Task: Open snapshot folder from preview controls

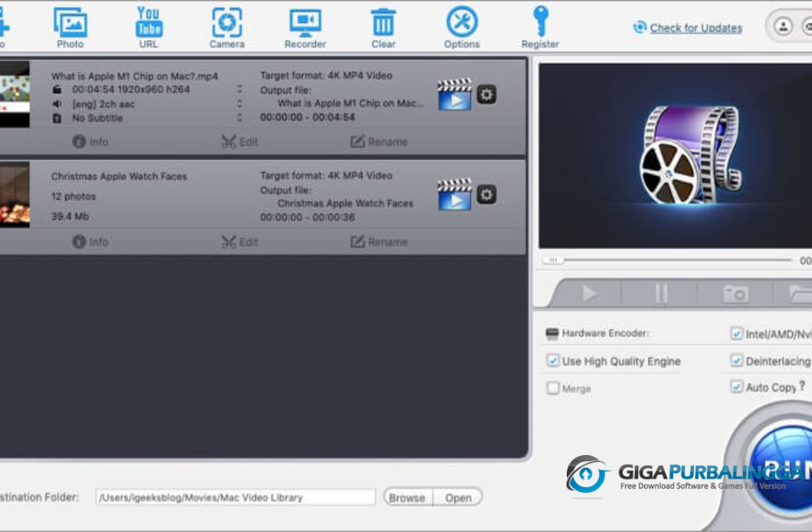Action: click(x=801, y=293)
